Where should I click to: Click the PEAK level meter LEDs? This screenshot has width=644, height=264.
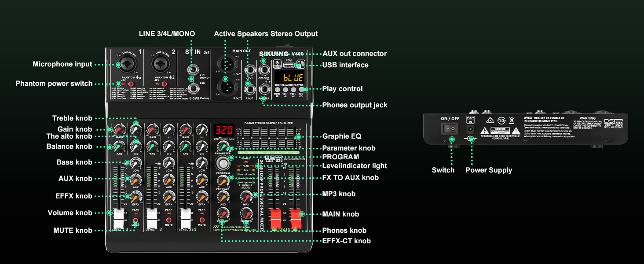pos(246,166)
